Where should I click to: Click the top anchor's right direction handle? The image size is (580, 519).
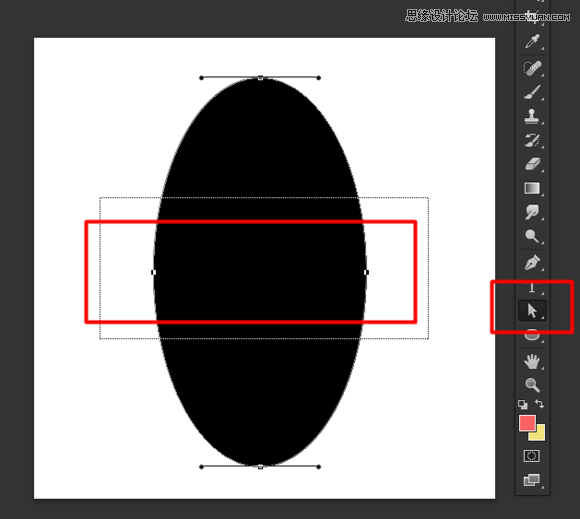(x=319, y=78)
